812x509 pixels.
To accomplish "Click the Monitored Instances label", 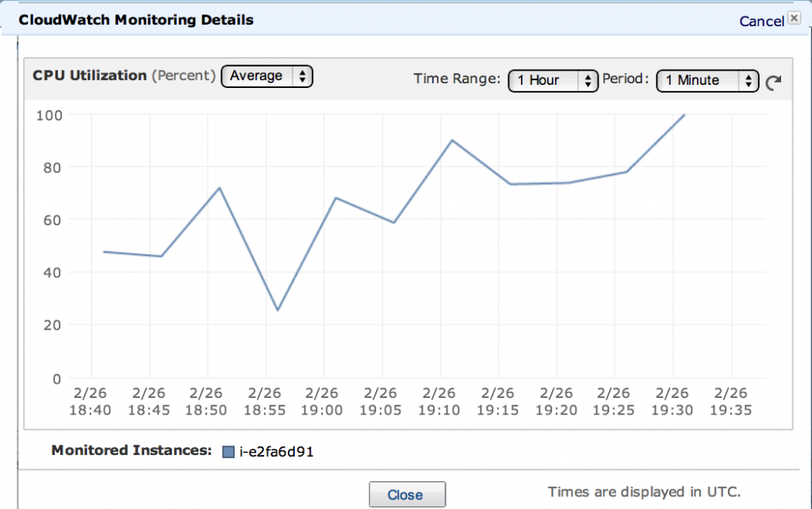I will point(132,450).
